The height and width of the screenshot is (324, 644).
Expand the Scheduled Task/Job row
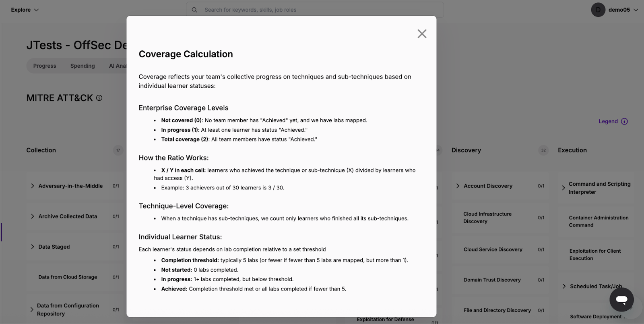click(x=564, y=286)
